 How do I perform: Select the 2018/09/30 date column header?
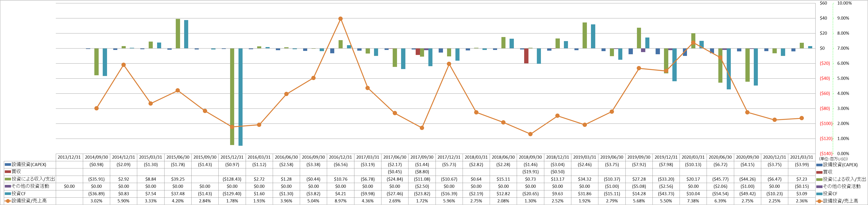[530, 157]
